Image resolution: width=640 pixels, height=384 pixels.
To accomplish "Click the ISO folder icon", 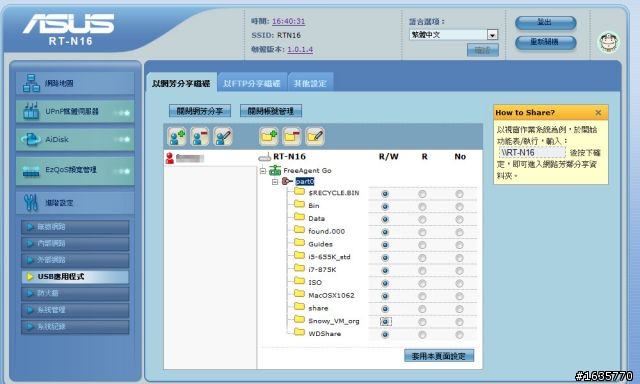I will point(300,281).
